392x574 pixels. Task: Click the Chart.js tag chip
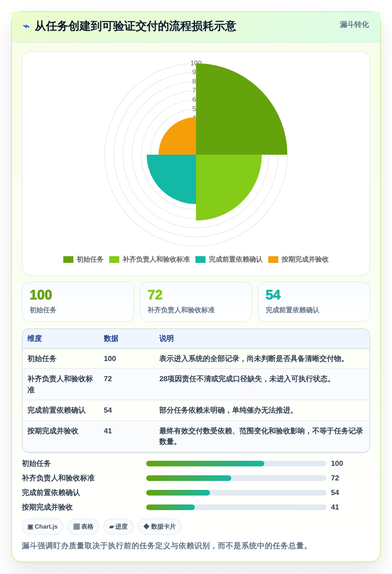tap(43, 527)
